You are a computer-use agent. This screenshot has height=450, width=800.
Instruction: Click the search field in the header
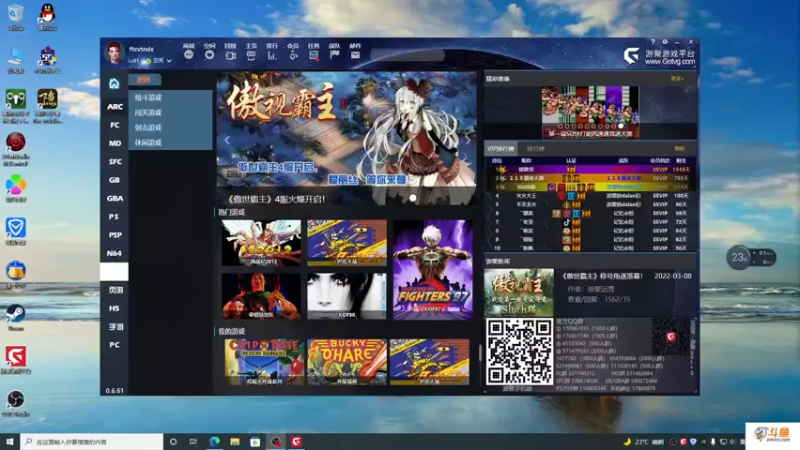pyautogui.click(x=408, y=55)
